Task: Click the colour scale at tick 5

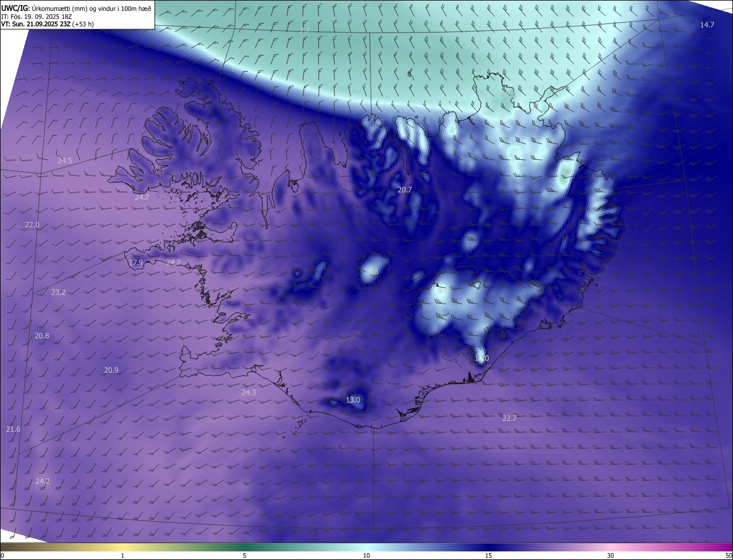Action: (245, 555)
